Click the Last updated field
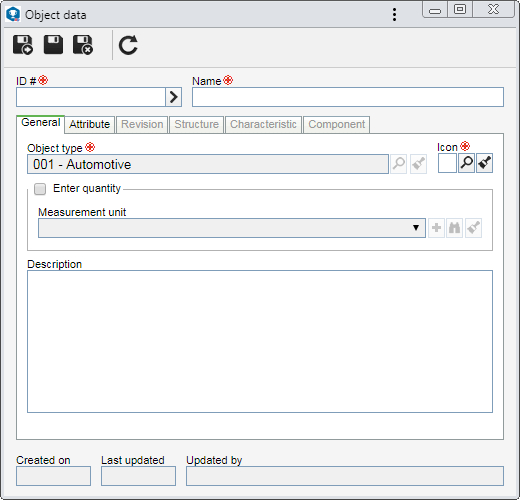520x500 pixels. 138,476
